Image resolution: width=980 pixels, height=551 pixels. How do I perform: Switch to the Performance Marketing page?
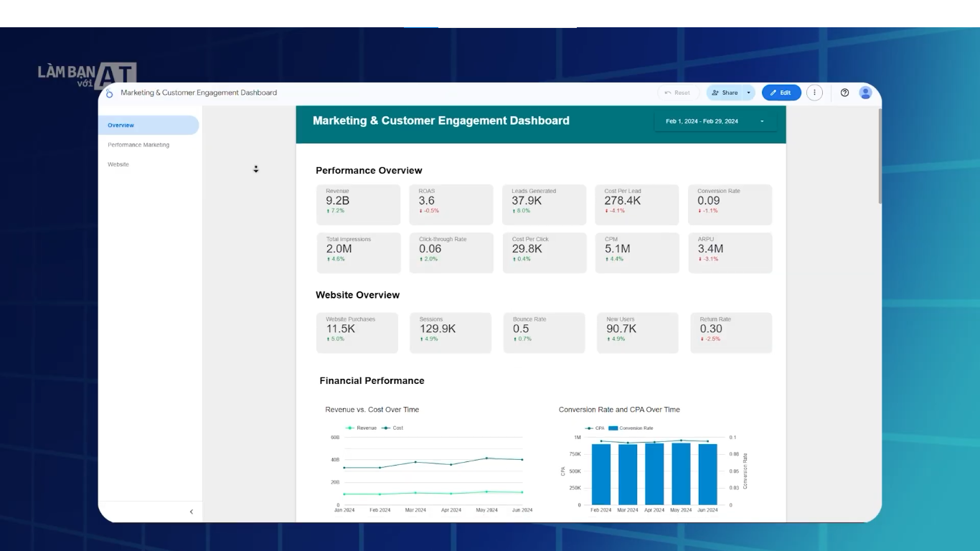138,145
